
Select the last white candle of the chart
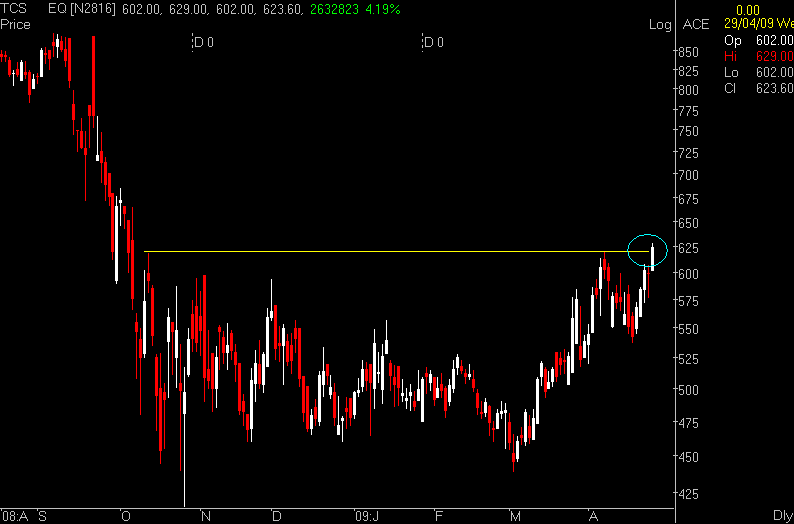pyautogui.click(x=653, y=257)
